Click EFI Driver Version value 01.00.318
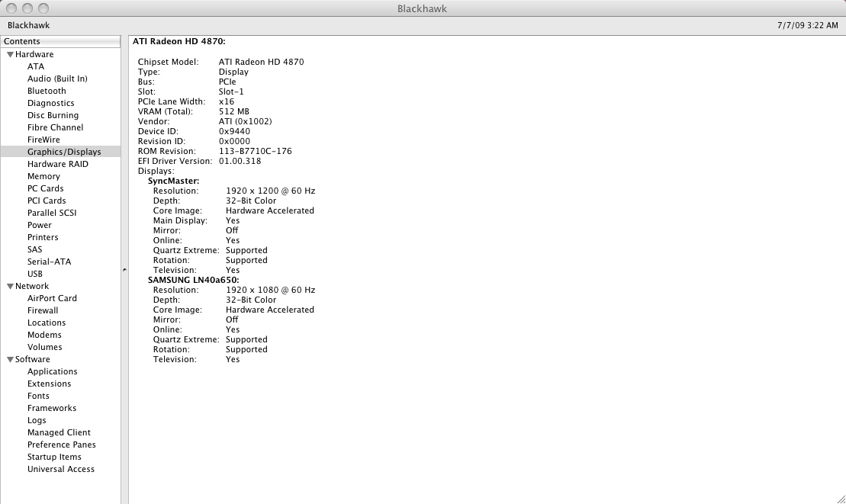 [240, 161]
